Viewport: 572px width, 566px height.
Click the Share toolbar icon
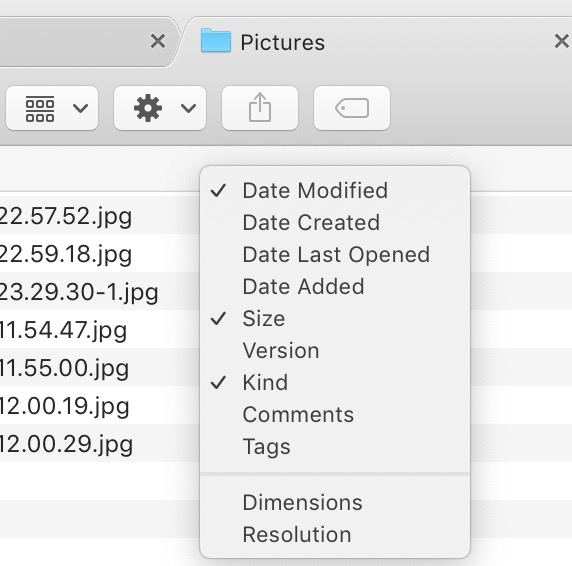(x=260, y=108)
